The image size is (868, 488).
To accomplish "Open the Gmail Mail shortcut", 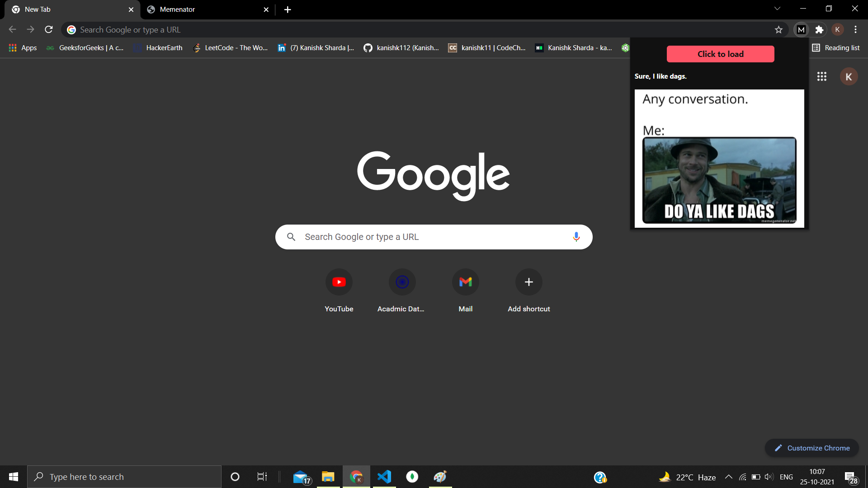I will click(465, 282).
